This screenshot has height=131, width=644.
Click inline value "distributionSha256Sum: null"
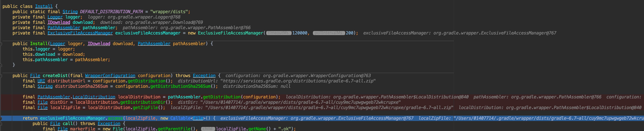point(257,86)
